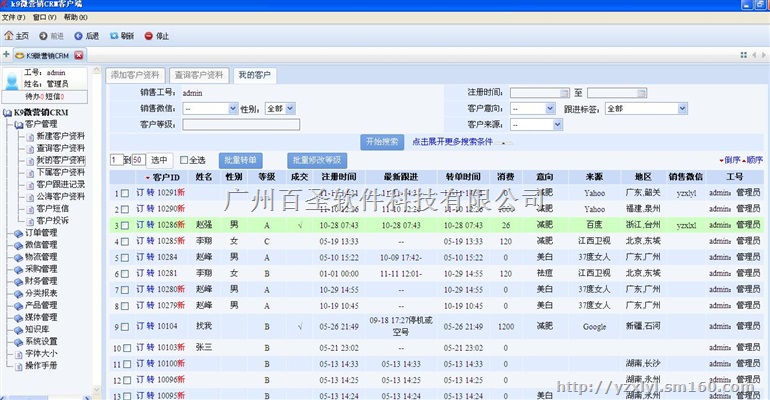Viewport: 770px width, 400px height.
Task: Close the K9微营销CRM tab
Action: coord(79,55)
